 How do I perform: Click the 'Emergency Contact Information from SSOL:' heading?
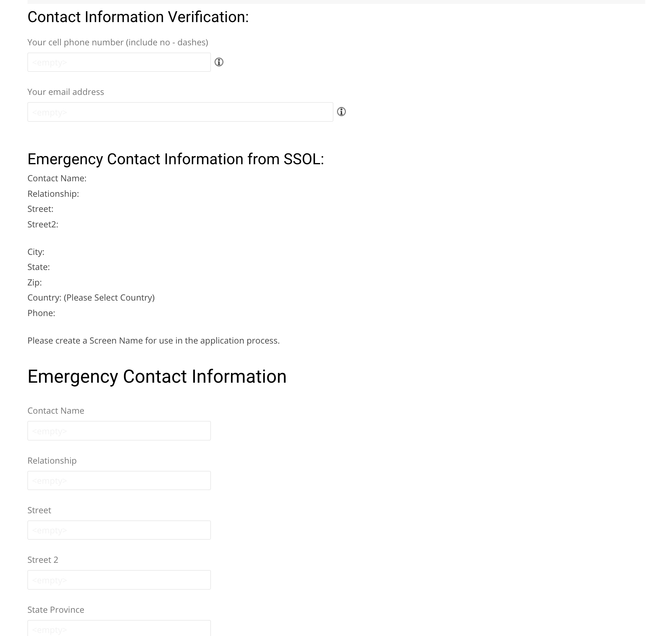176,159
